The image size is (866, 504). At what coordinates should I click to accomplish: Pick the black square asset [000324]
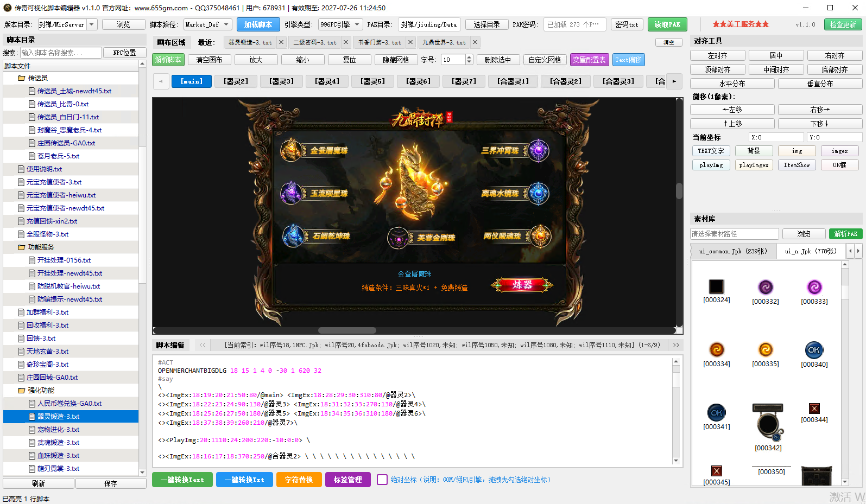pos(717,286)
